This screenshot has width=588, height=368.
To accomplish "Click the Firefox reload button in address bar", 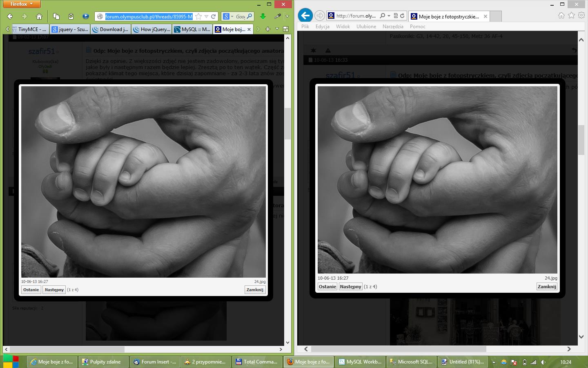I will [x=213, y=16].
